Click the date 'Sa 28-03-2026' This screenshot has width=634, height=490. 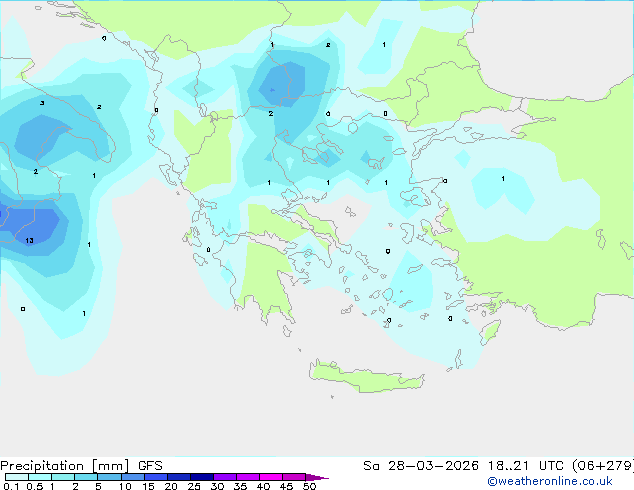pos(421,466)
